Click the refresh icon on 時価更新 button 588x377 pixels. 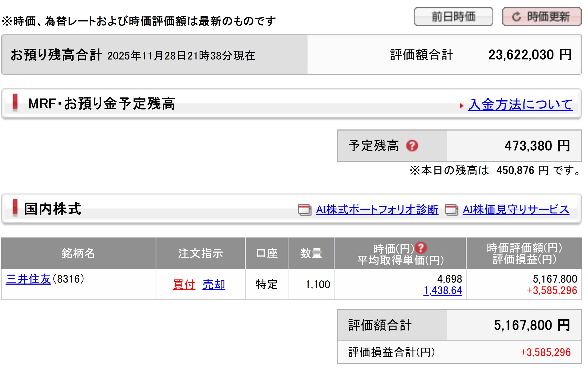point(516,17)
